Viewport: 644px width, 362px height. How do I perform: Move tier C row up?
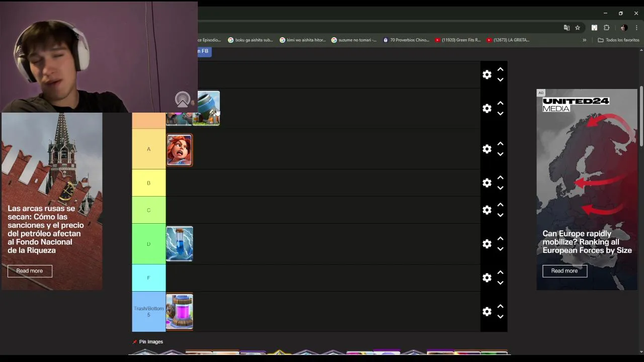(x=500, y=205)
